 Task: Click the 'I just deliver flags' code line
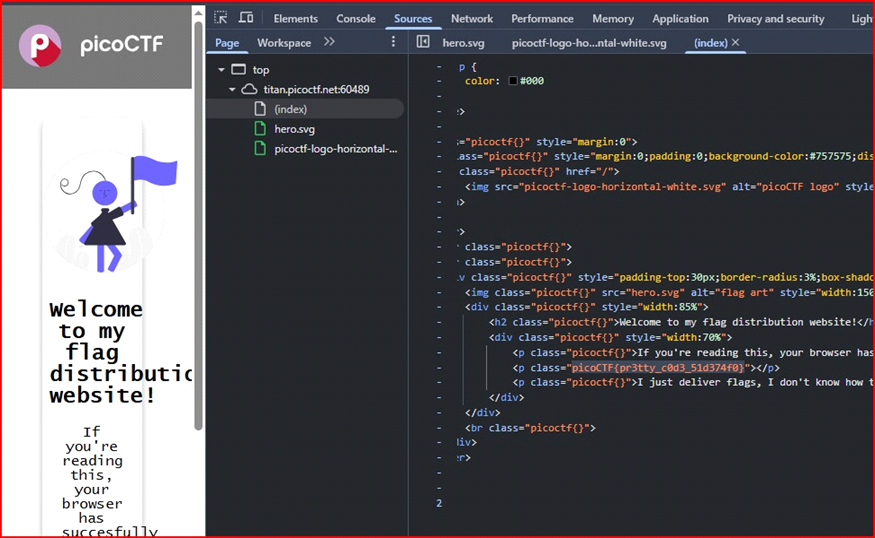pos(693,382)
